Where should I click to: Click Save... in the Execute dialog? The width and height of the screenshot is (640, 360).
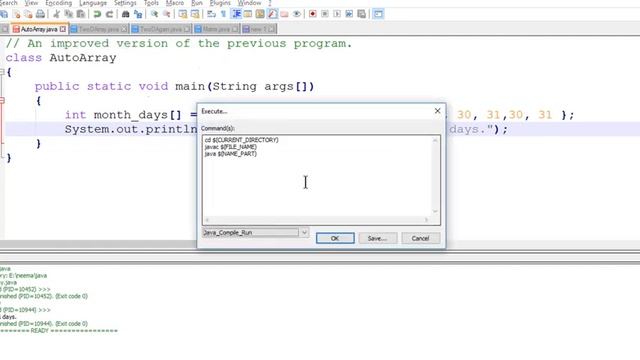click(378, 238)
